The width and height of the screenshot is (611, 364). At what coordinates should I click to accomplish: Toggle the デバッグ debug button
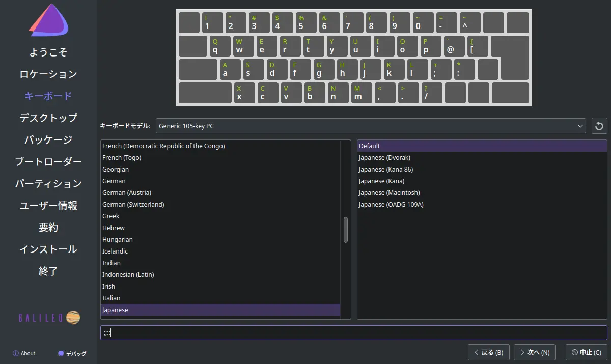click(x=72, y=353)
